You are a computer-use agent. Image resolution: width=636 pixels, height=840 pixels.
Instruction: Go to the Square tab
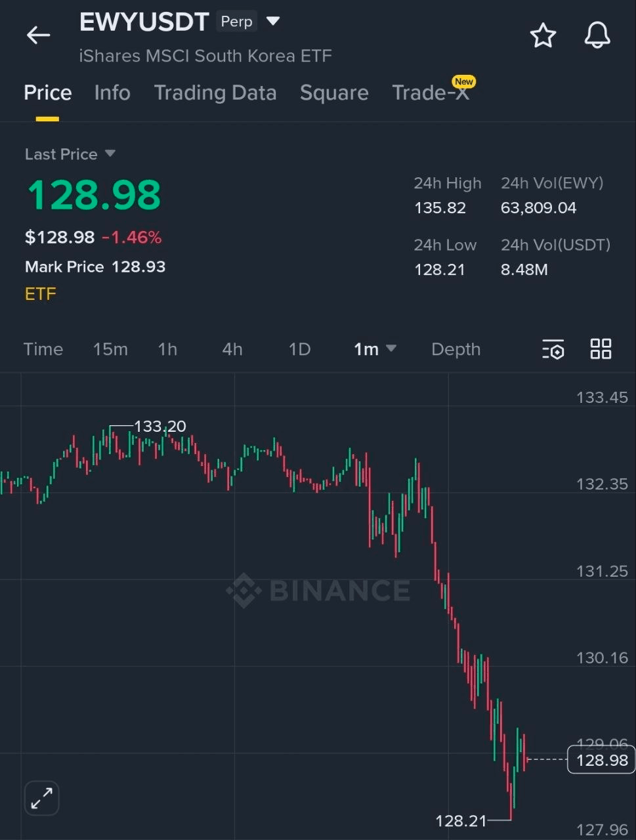[334, 93]
